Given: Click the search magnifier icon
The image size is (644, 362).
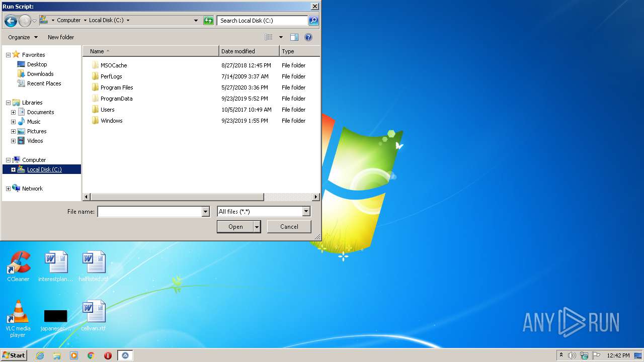Looking at the screenshot, I should (313, 21).
